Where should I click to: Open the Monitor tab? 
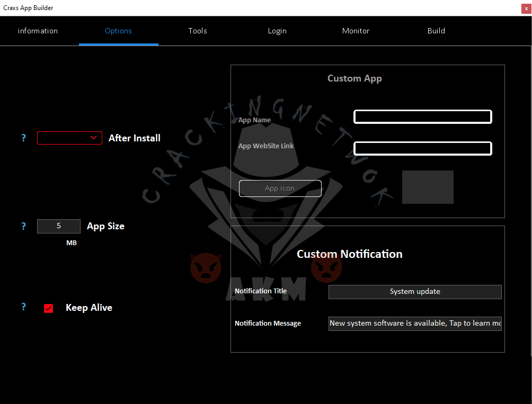coord(356,31)
